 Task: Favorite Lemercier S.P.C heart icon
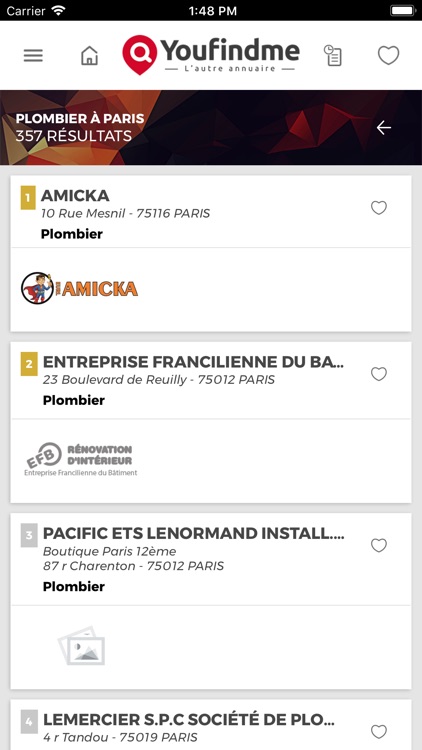[x=379, y=732]
